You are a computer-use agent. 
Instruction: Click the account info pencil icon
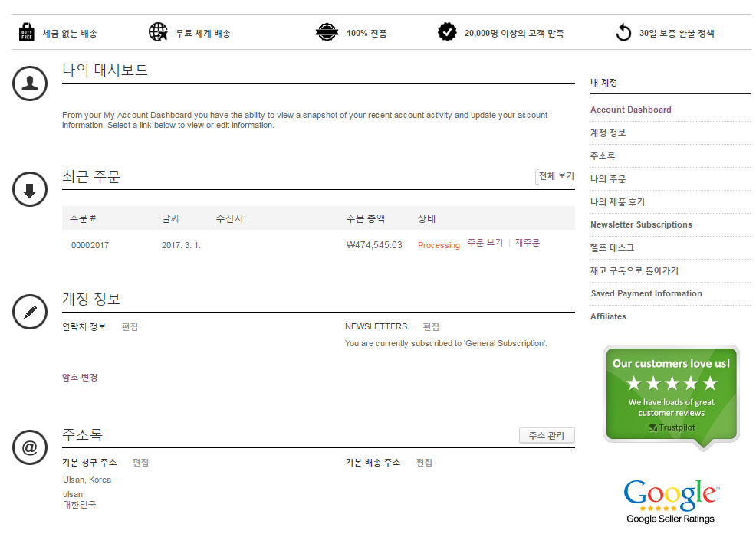[30, 312]
